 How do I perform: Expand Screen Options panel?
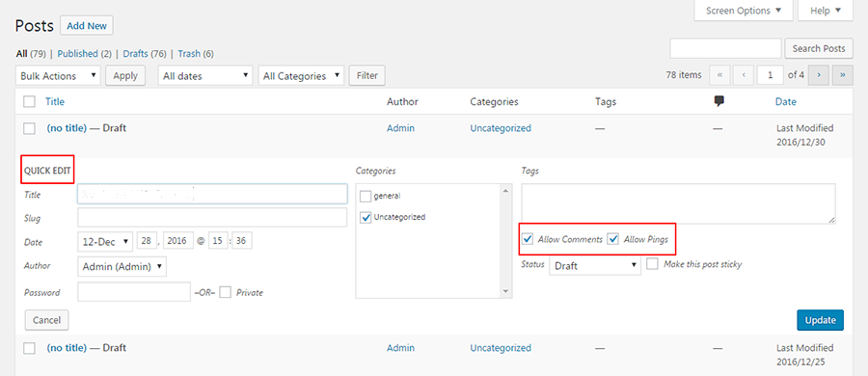744,11
